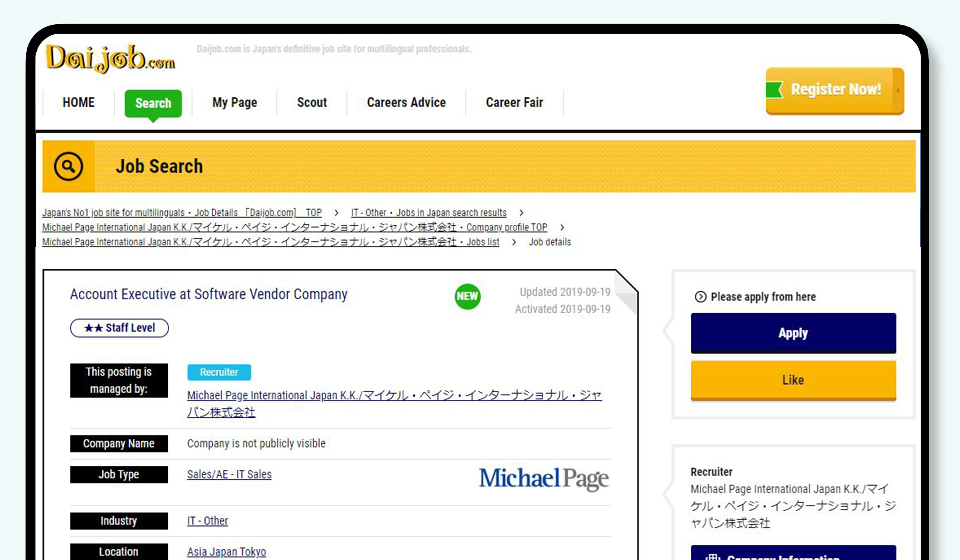Click the green NEW badge

467,296
